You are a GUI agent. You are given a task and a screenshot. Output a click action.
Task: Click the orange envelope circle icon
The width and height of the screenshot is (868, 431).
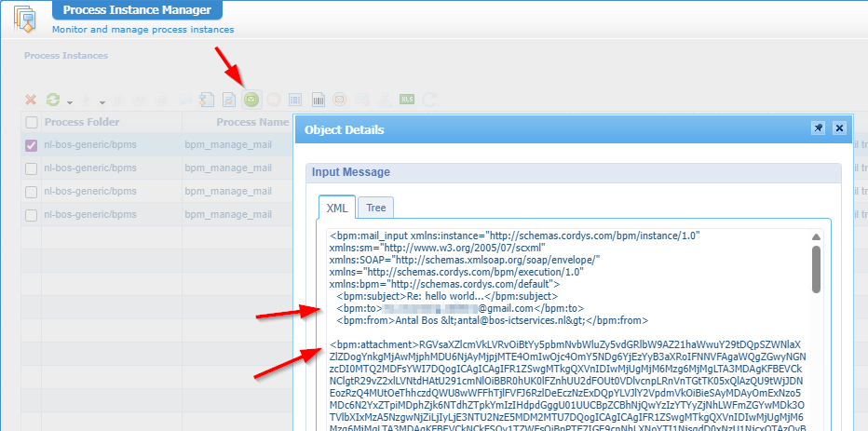tap(339, 100)
